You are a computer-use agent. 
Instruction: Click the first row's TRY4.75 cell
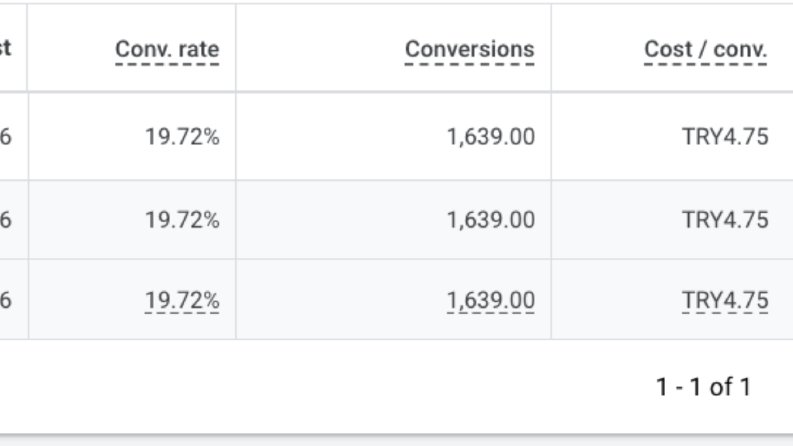click(725, 137)
